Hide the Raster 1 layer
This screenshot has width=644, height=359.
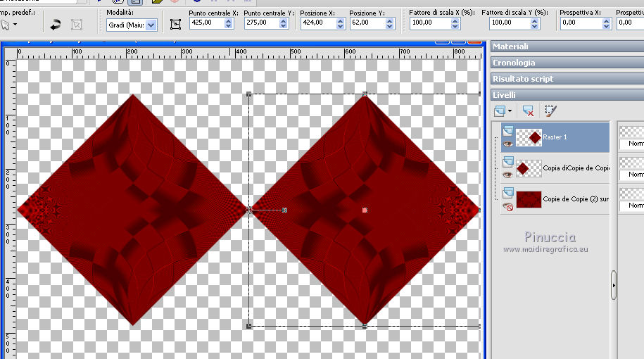(507, 144)
